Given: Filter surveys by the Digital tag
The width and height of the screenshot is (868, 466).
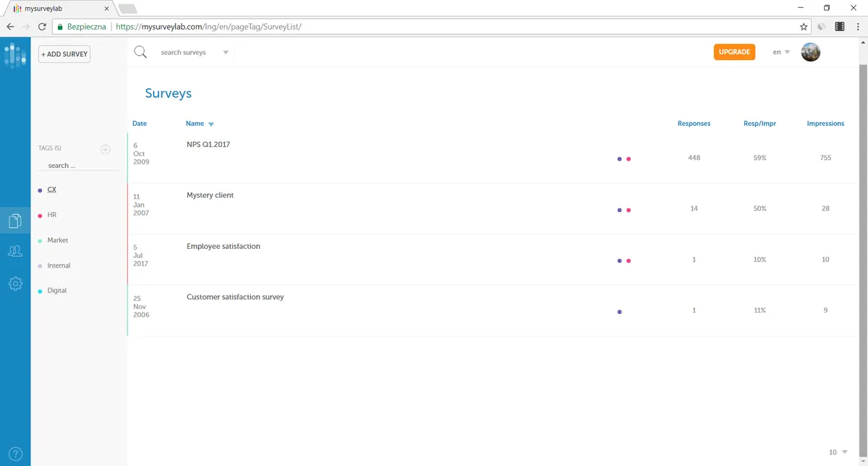Looking at the screenshot, I should tap(56, 290).
